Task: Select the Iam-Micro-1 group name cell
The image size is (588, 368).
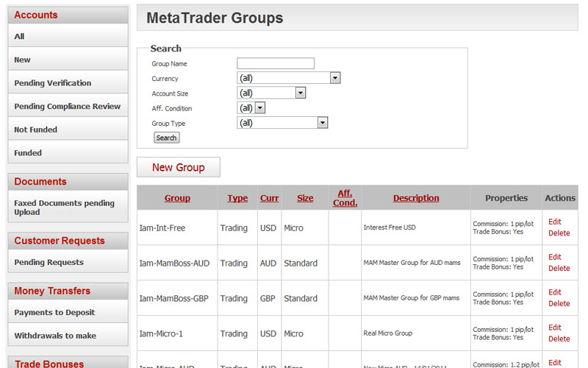Action: 177,333
